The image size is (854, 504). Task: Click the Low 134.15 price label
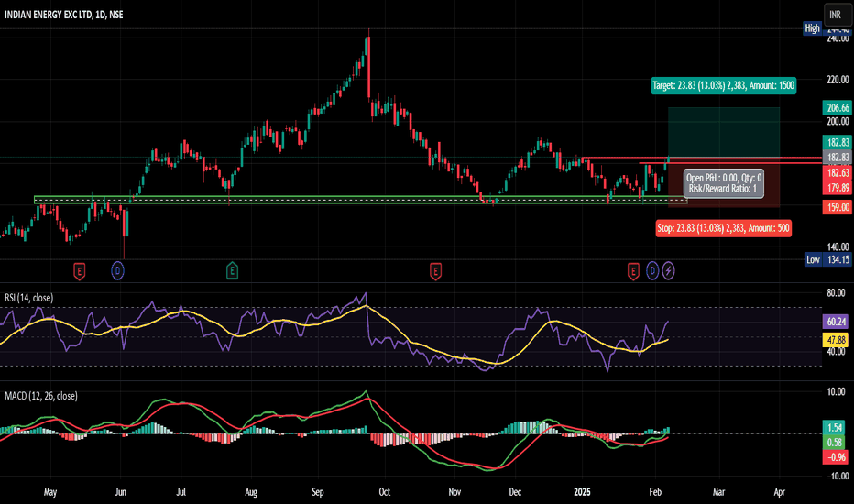click(827, 259)
